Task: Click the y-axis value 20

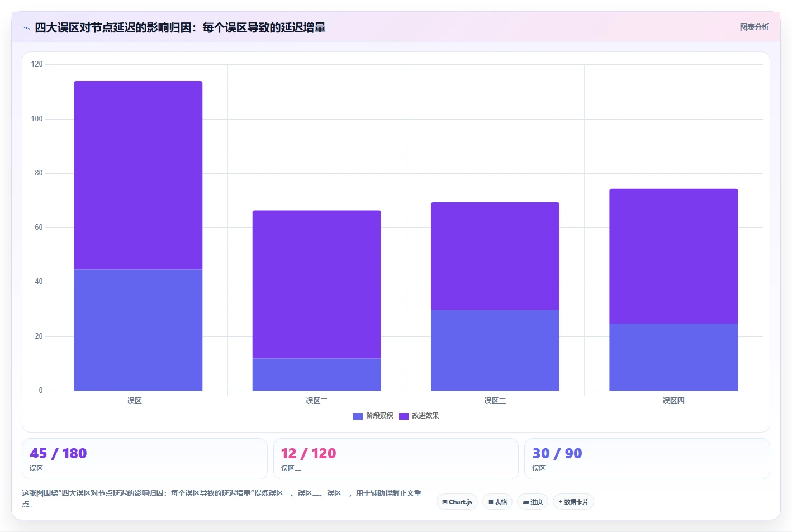Action: click(x=39, y=336)
